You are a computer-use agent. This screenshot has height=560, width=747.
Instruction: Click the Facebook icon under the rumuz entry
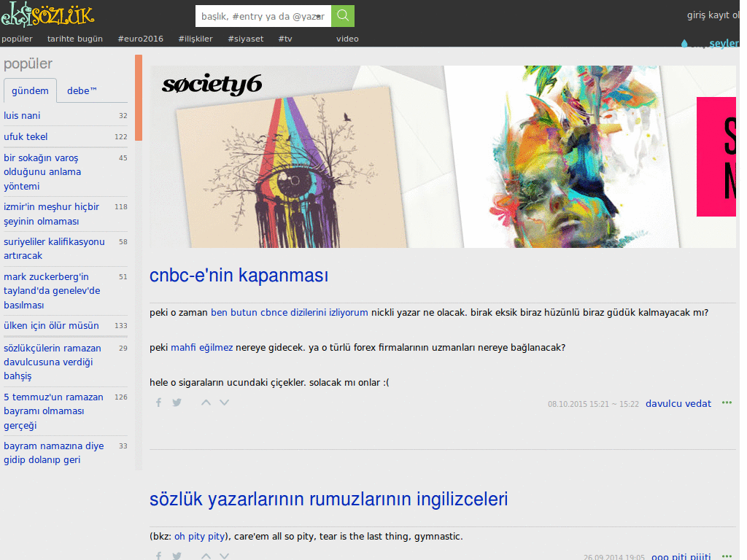point(158,556)
